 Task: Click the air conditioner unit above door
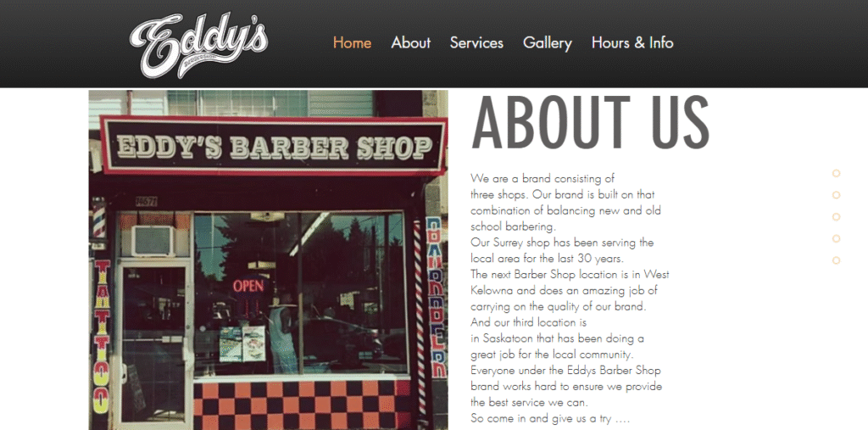[x=153, y=241]
